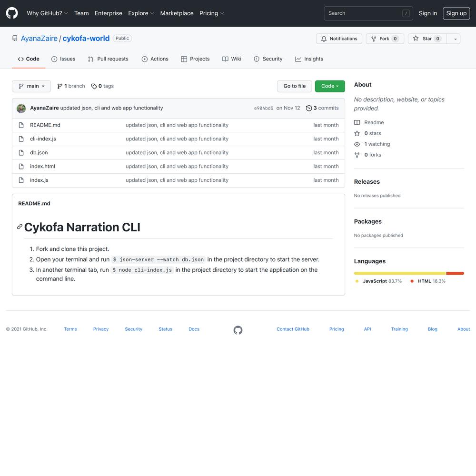Click the search input field
This screenshot has height=476, width=476.
tap(368, 13)
